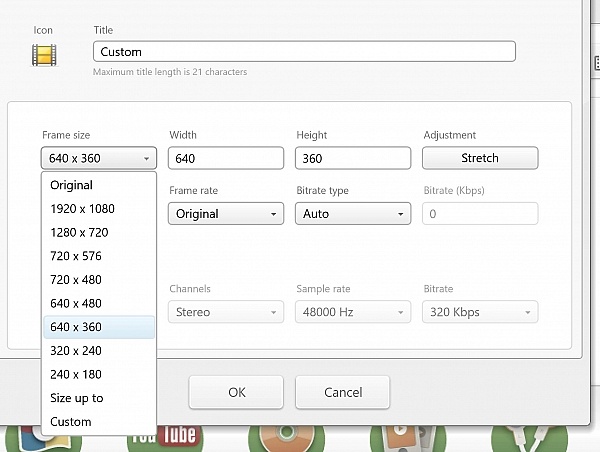600x452 pixels.
Task: Select 320 x 240 frame size option
Action: click(76, 351)
